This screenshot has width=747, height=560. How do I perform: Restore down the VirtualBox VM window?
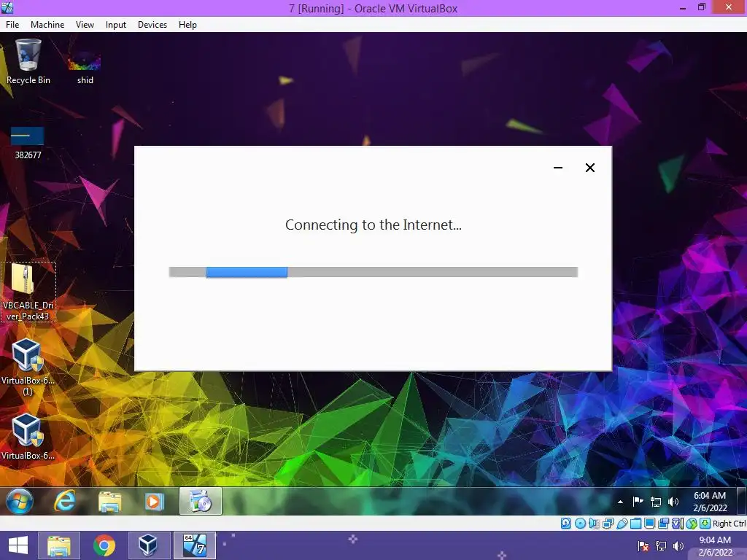[x=702, y=7]
